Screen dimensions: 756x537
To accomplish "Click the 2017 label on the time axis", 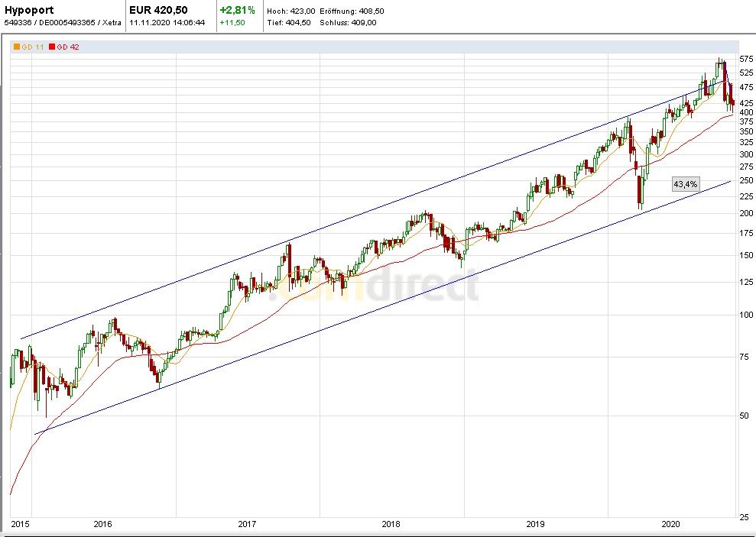I will click(246, 524).
